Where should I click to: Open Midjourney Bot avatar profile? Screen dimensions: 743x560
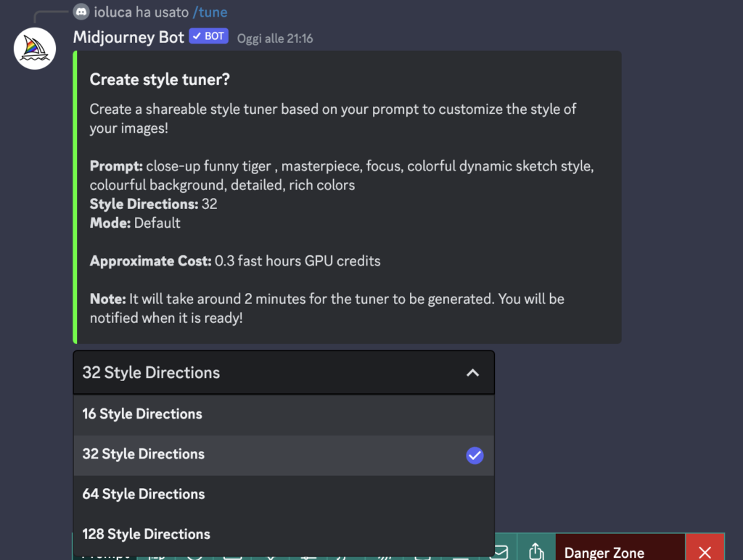(35, 49)
